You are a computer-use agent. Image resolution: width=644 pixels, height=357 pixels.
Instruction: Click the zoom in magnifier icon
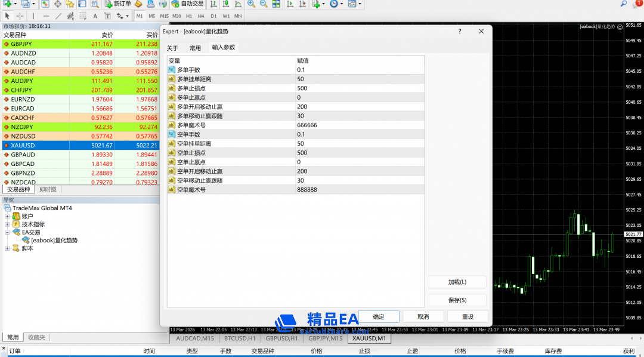[x=252, y=4]
